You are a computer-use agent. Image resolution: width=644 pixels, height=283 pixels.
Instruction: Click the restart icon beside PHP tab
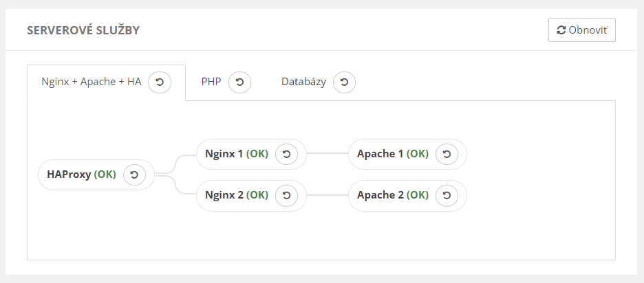pyautogui.click(x=239, y=82)
